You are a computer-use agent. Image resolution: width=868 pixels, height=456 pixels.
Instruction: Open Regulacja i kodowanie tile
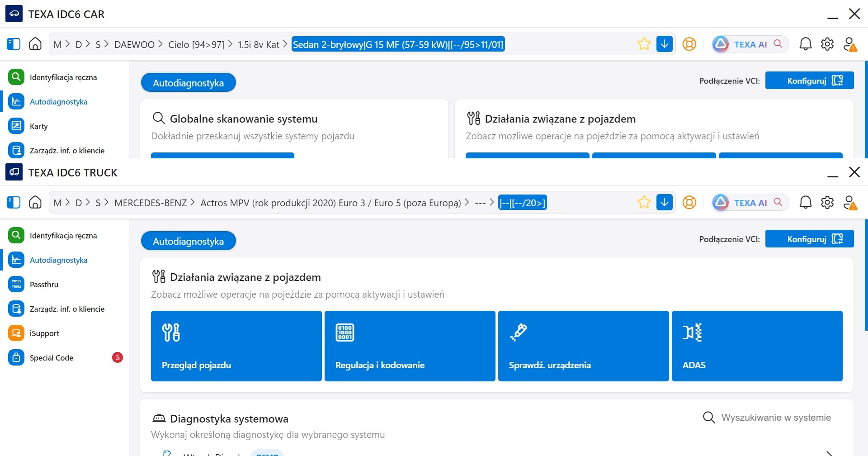pyautogui.click(x=410, y=346)
